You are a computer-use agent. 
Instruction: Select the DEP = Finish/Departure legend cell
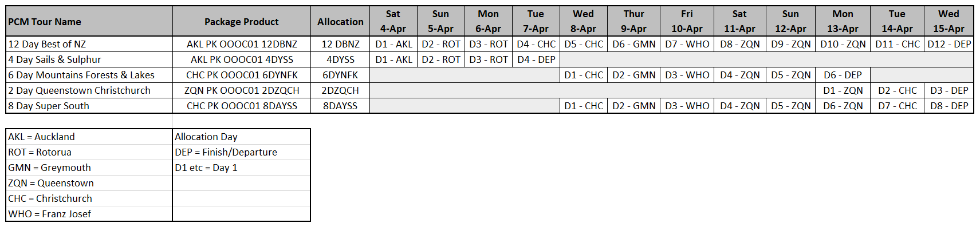coord(242,152)
